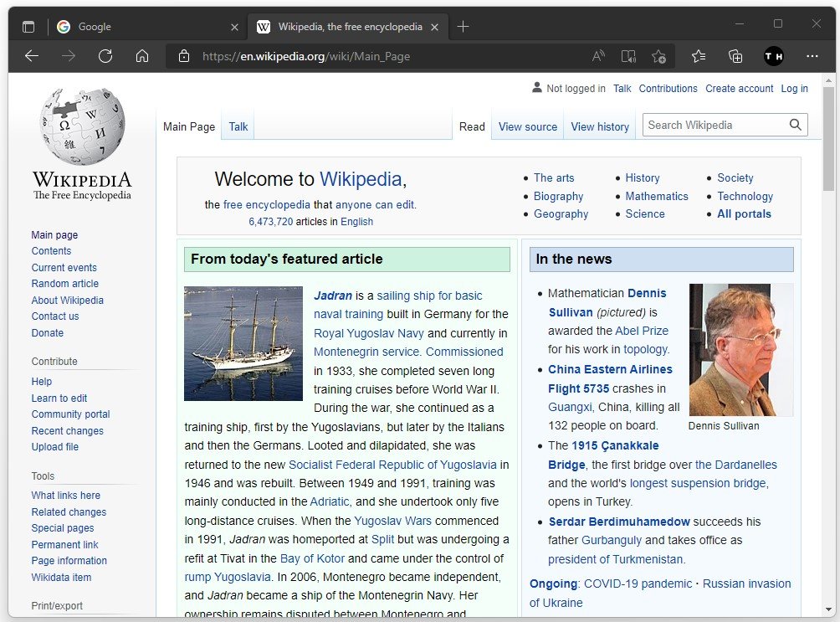840x622 pixels.
Task: Open the Special pages link
Action: point(63,528)
